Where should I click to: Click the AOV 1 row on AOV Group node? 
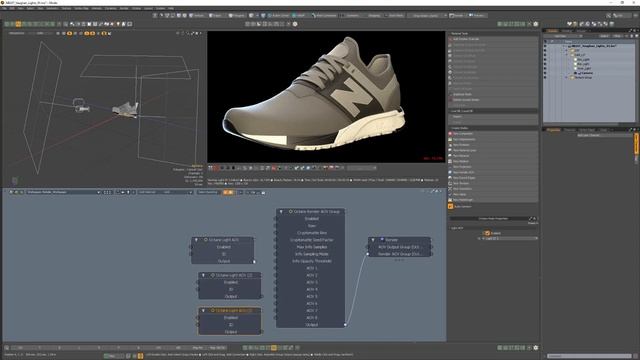click(312, 268)
